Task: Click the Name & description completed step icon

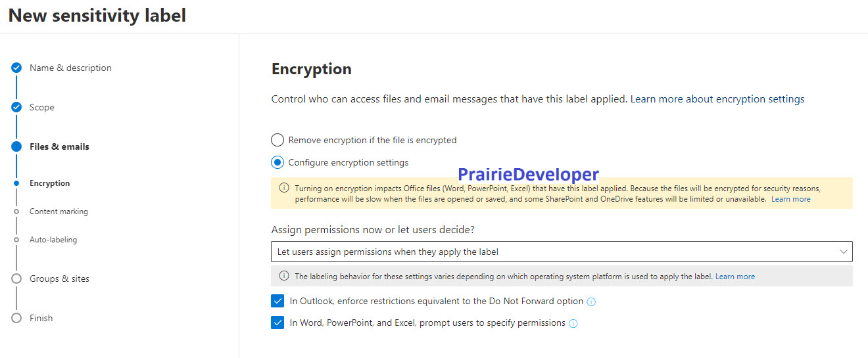Action: (x=16, y=68)
